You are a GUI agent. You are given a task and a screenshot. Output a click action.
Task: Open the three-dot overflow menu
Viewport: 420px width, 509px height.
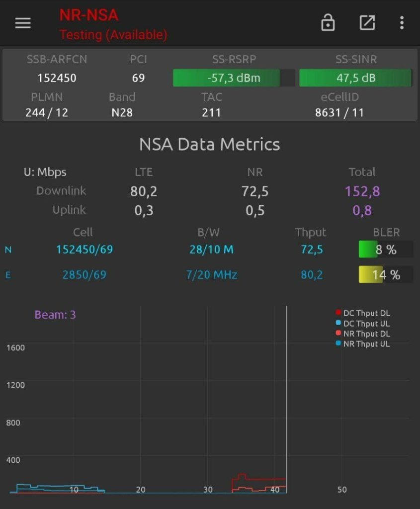pos(402,23)
